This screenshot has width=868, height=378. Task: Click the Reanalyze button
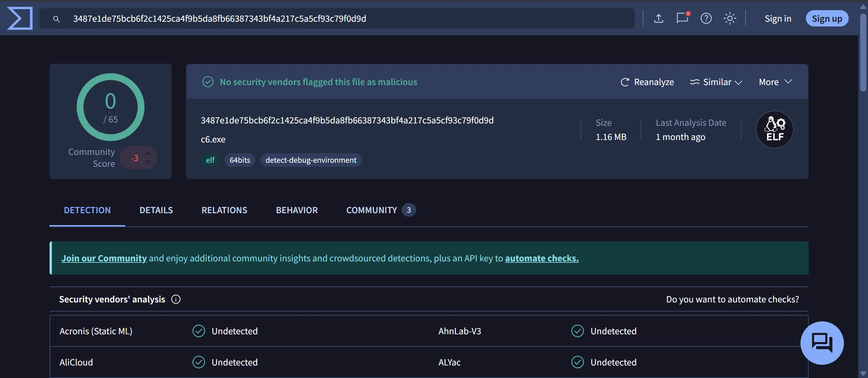pos(647,82)
